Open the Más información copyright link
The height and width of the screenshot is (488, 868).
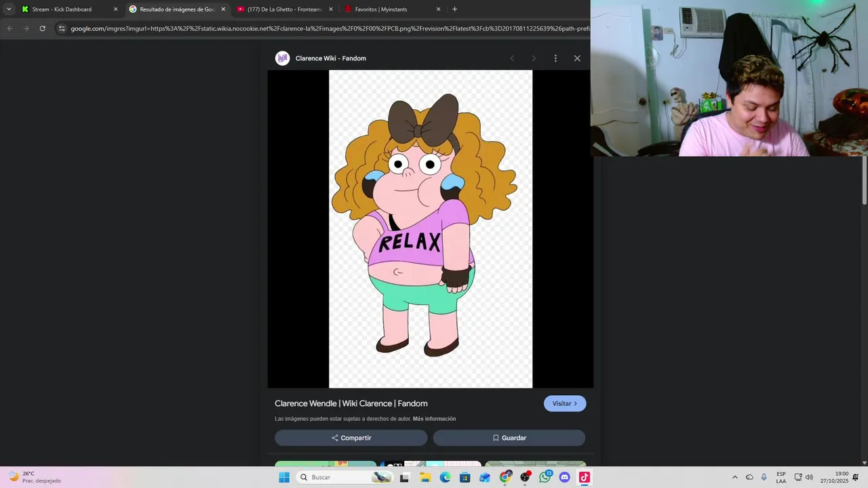(x=434, y=419)
